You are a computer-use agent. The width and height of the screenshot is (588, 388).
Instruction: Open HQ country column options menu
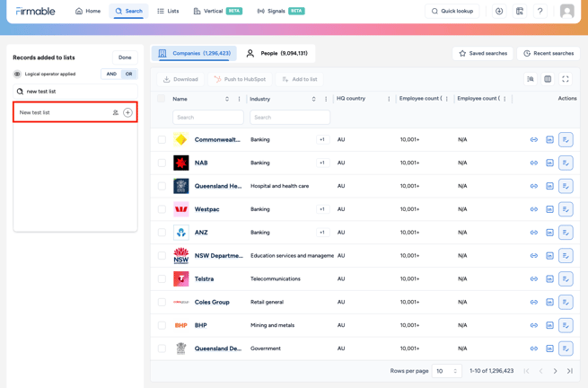[389, 99]
